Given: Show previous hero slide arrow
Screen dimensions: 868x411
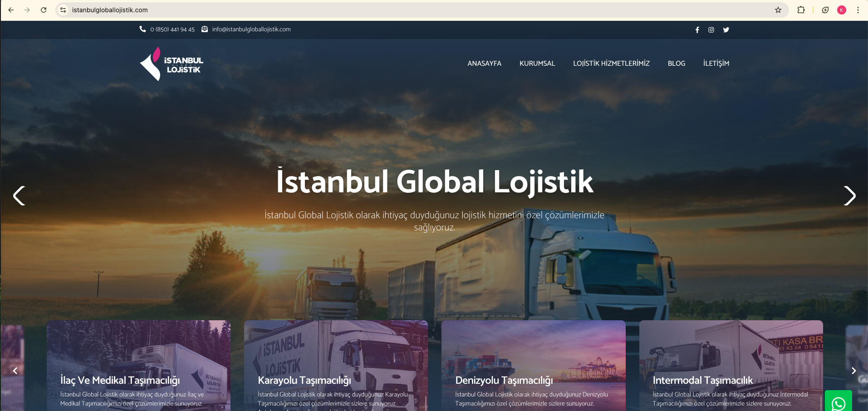Looking at the screenshot, I should pyautogui.click(x=19, y=196).
